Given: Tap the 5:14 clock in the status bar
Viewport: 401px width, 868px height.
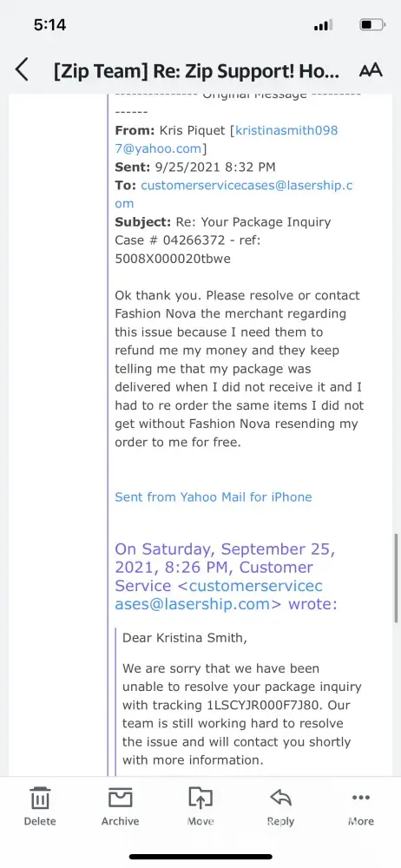Looking at the screenshot, I should click(x=49, y=25).
